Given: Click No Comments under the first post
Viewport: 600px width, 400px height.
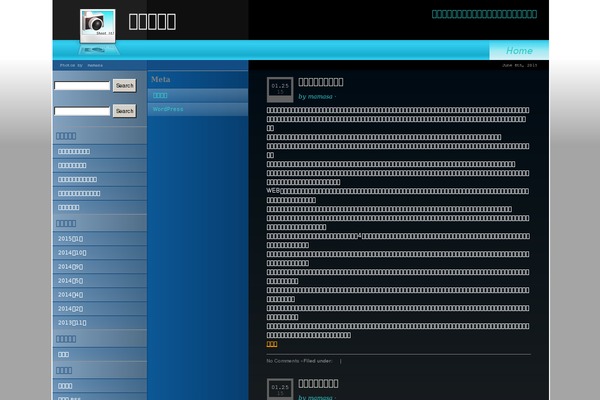Looking at the screenshot, I should [283, 361].
